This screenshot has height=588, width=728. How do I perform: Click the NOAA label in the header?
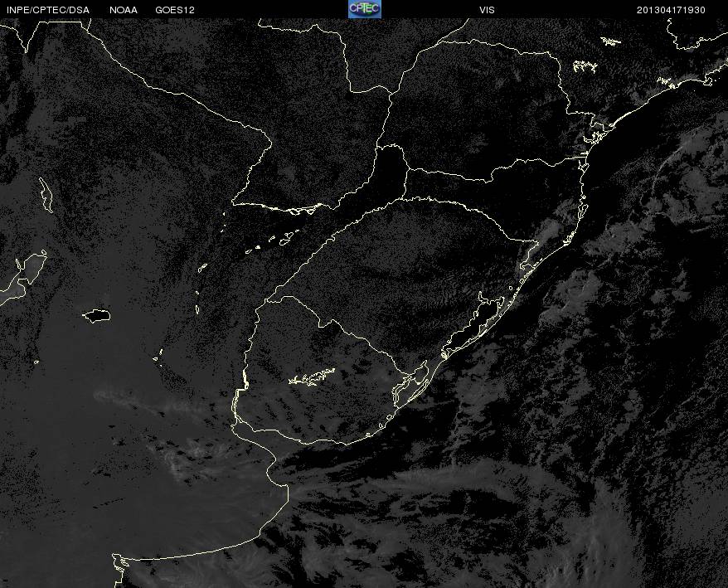pos(124,10)
